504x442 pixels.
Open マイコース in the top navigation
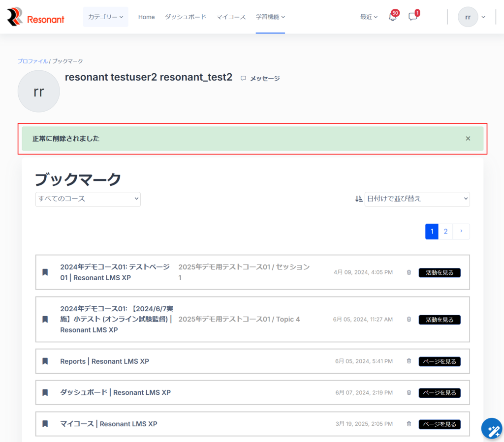coord(231,17)
